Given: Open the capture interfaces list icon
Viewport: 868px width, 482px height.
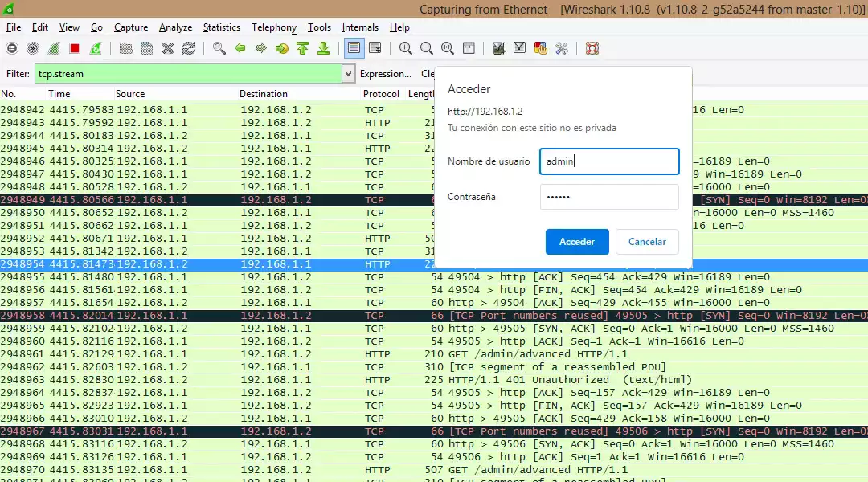Looking at the screenshot, I should pyautogui.click(x=11, y=49).
